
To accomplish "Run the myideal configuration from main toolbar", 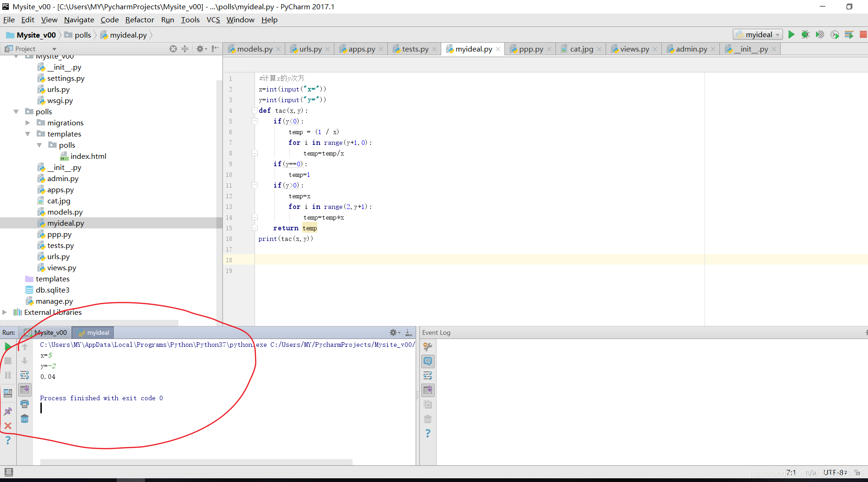I will 791,34.
